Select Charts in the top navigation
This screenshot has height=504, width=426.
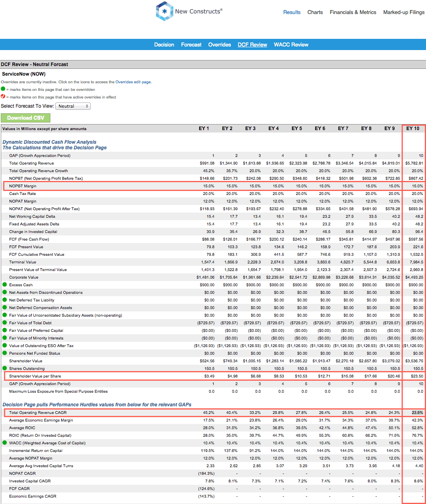pos(315,12)
